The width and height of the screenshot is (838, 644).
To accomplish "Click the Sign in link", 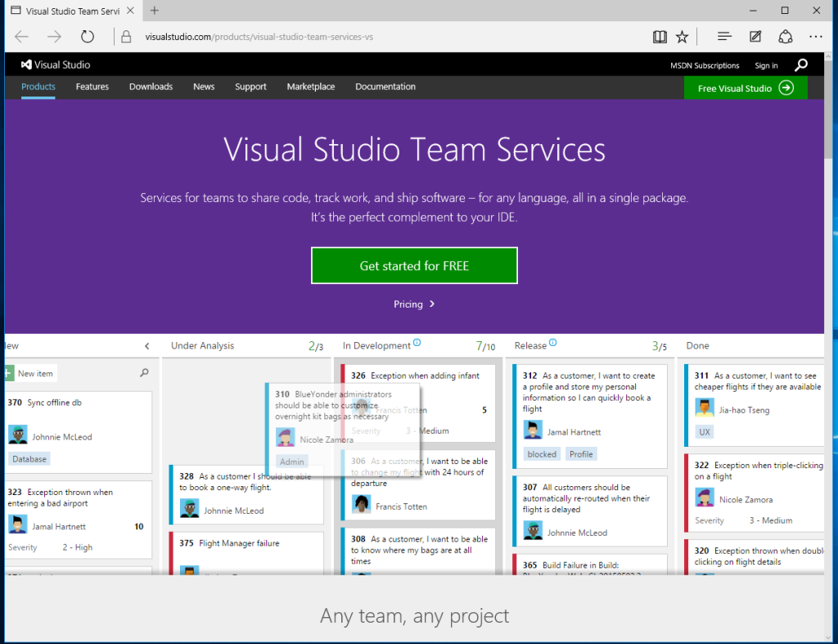I will tap(766, 65).
